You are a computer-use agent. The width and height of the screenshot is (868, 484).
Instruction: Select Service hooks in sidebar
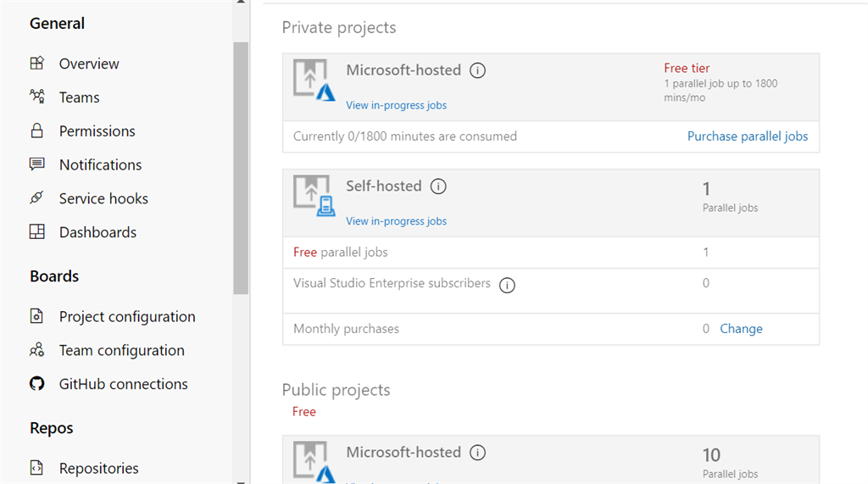[x=103, y=199]
